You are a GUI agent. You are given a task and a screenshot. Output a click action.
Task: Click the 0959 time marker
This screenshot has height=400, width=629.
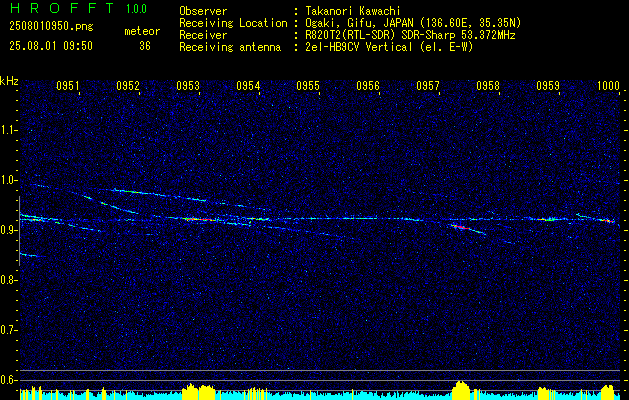[548, 85]
